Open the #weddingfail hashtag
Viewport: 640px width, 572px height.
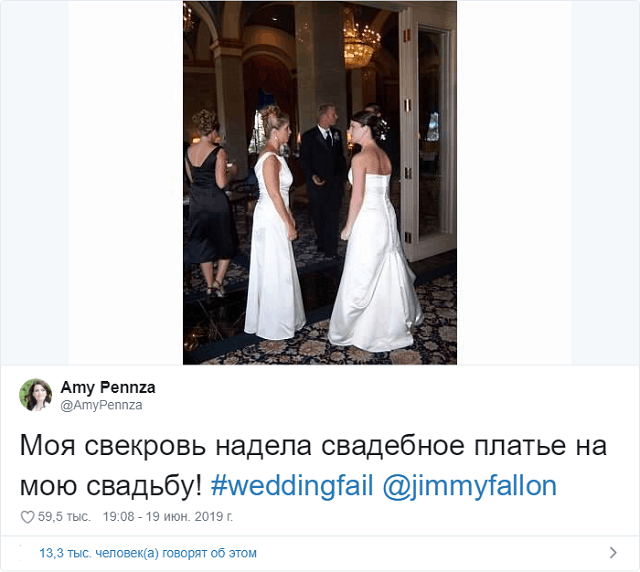pos(292,486)
